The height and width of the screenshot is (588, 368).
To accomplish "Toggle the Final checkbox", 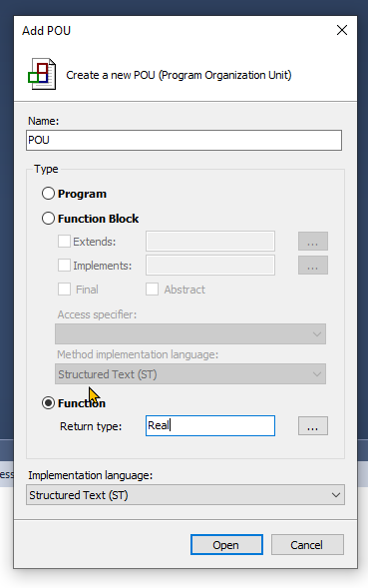I will (64, 290).
